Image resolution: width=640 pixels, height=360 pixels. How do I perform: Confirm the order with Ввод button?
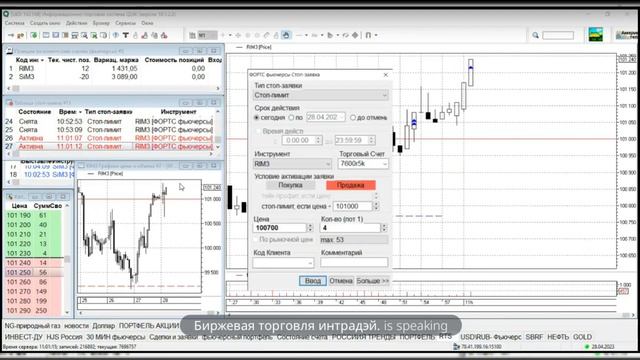(313, 281)
